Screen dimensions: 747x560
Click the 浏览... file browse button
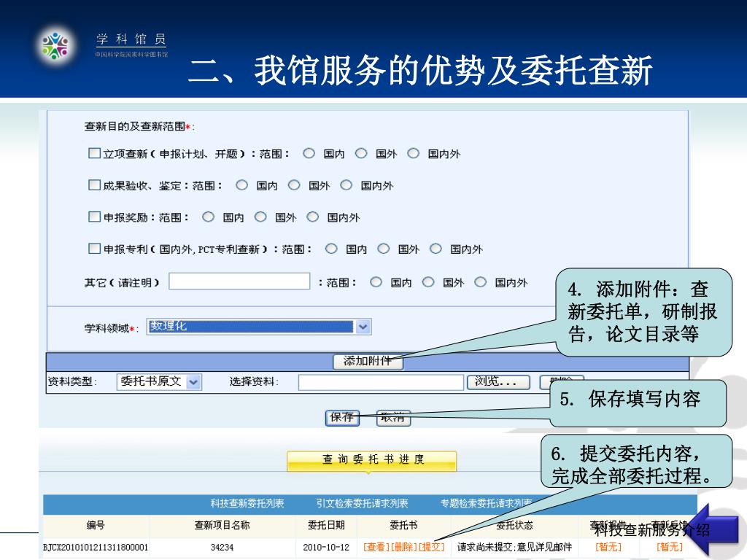(x=497, y=381)
